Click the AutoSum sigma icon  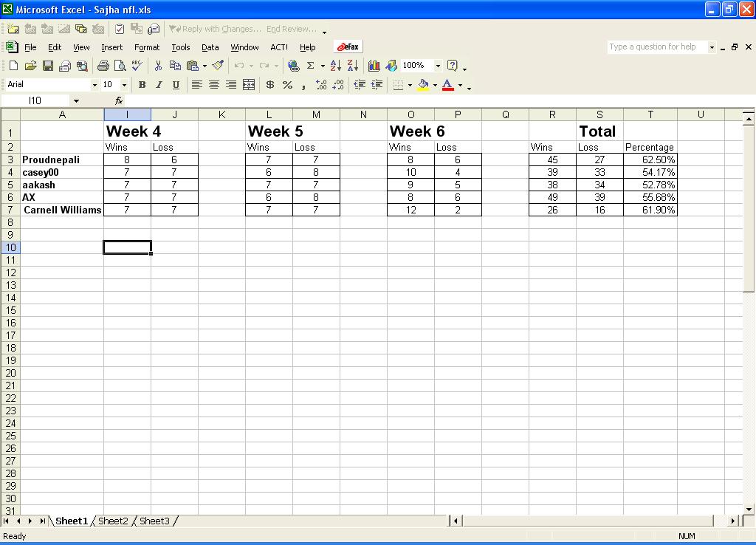[x=311, y=66]
